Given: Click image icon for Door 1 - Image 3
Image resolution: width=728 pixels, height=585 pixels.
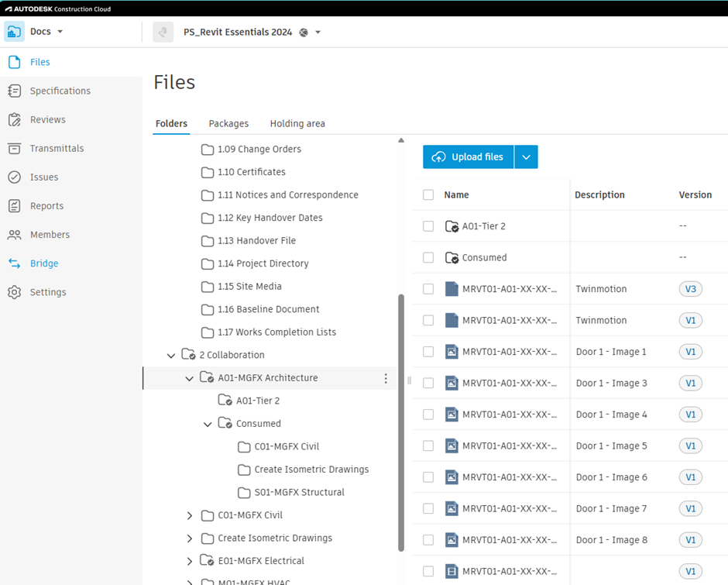Looking at the screenshot, I should pos(452,383).
